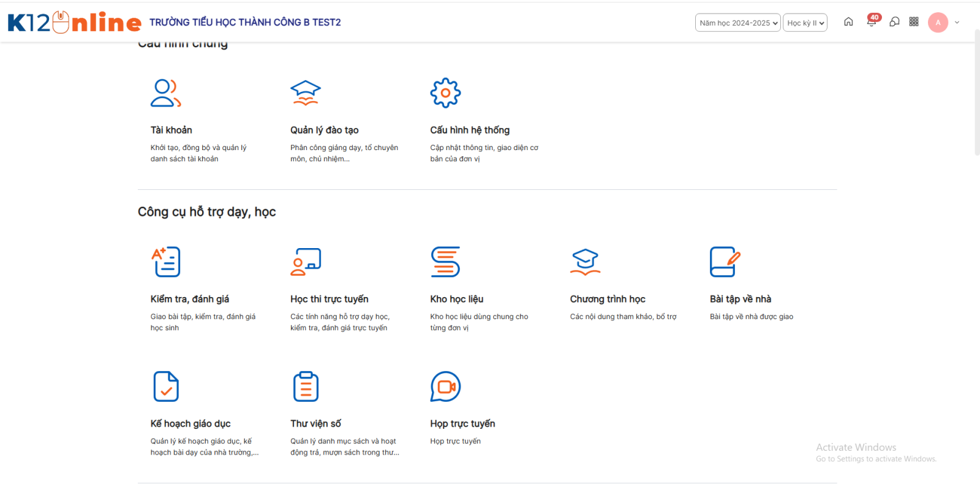Click the page vertical scrollbar
Image resolution: width=980 pixels, height=487 pixels.
[x=976, y=92]
